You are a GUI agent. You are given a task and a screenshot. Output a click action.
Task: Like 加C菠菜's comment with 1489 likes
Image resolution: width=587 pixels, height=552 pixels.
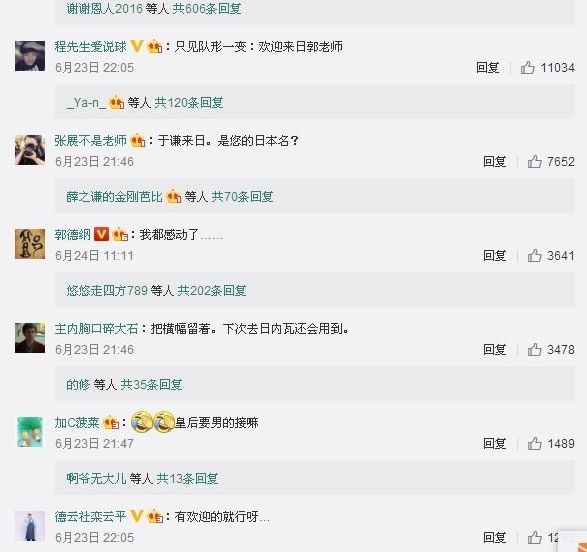(535, 443)
